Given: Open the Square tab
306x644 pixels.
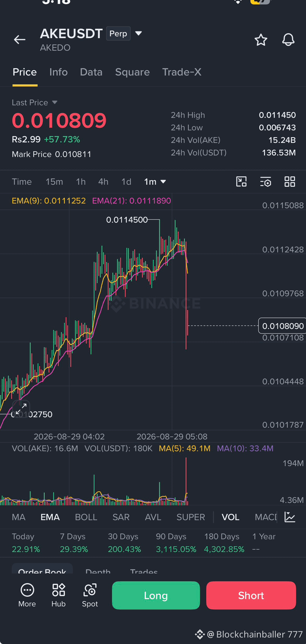Looking at the screenshot, I should 132,72.
